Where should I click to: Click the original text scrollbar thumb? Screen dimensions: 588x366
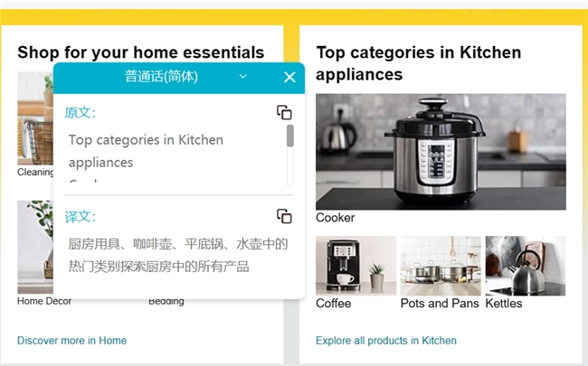click(289, 136)
